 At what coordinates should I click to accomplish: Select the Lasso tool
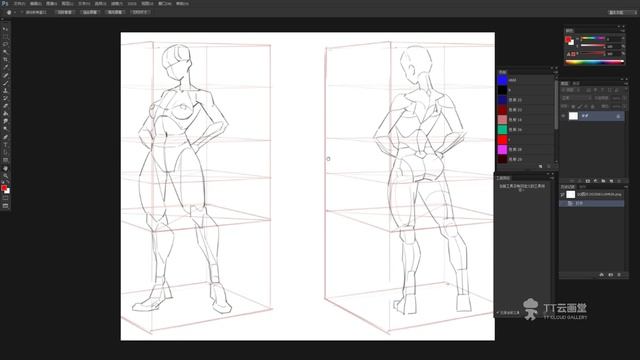tap(5, 44)
